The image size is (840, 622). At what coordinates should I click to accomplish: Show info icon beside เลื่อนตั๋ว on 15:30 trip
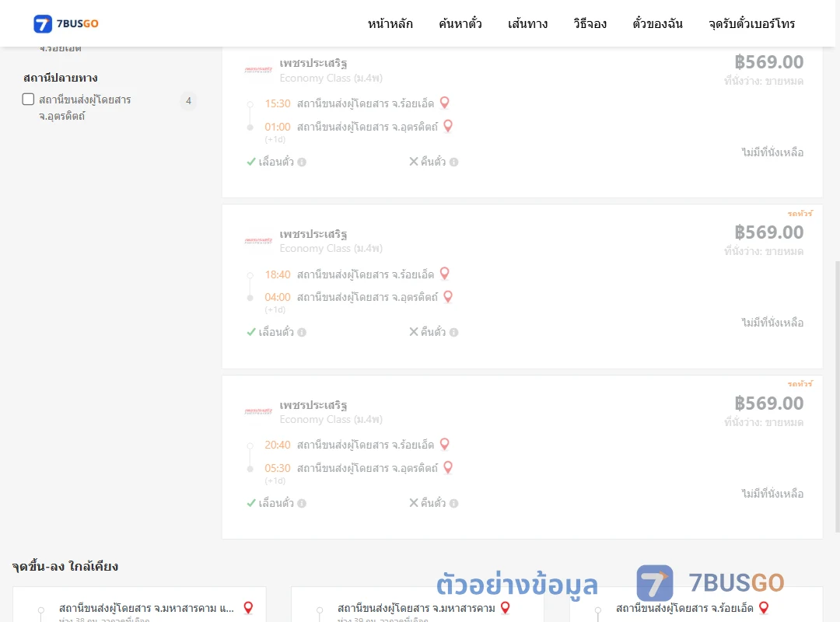click(x=302, y=162)
